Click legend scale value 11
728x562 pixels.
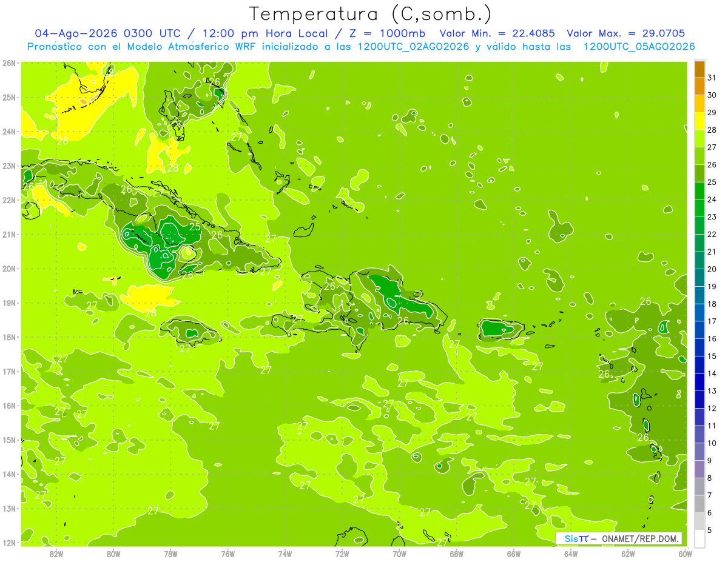pos(712,426)
